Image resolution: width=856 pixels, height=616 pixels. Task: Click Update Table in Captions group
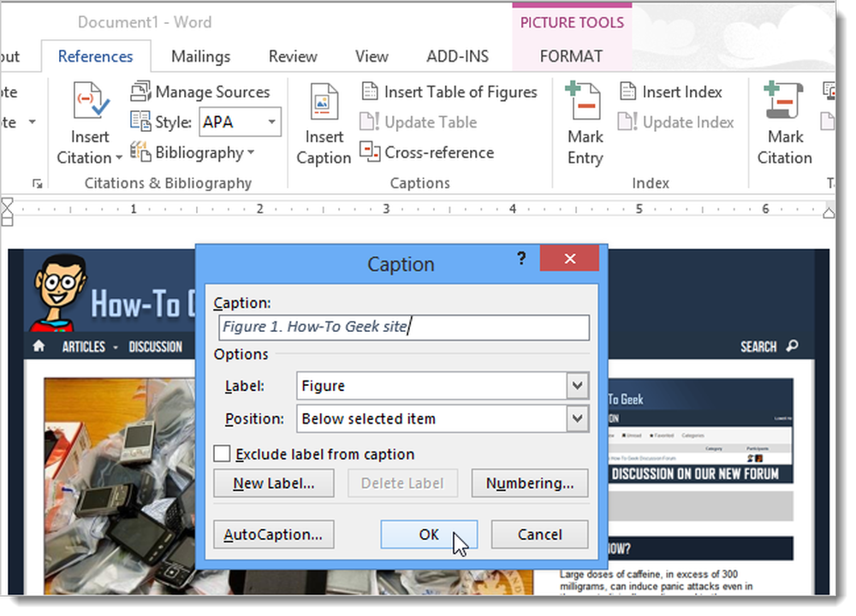pyautogui.click(x=419, y=122)
